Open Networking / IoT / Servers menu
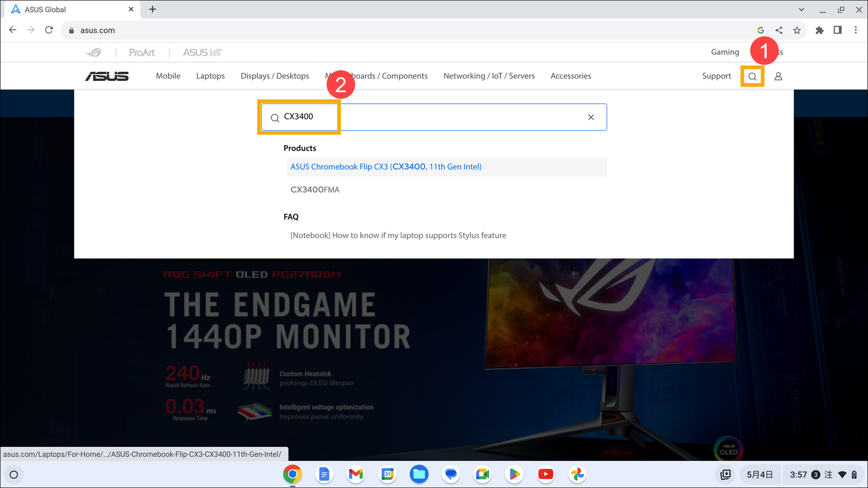The height and width of the screenshot is (488, 868). coord(489,76)
